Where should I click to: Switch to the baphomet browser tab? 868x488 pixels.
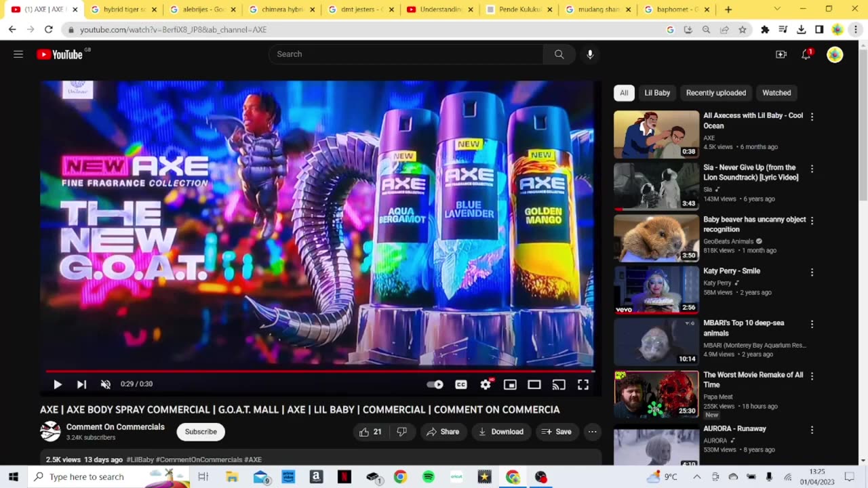[x=677, y=9]
